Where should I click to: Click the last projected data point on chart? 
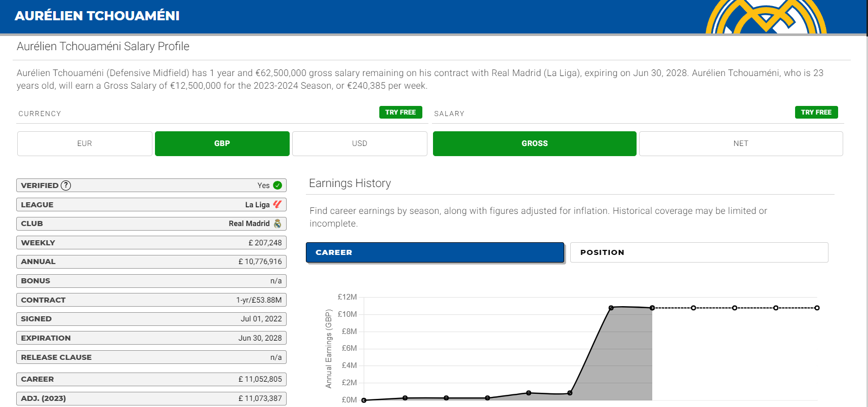coord(817,308)
